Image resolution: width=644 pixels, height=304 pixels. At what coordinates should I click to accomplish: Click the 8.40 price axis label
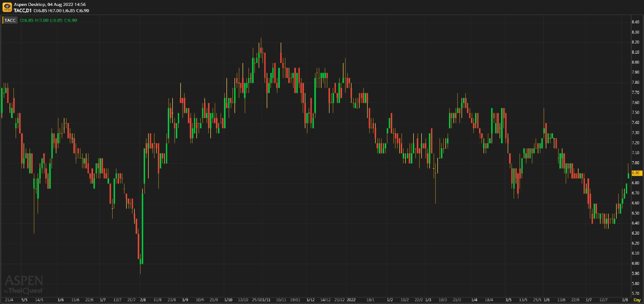635,22
